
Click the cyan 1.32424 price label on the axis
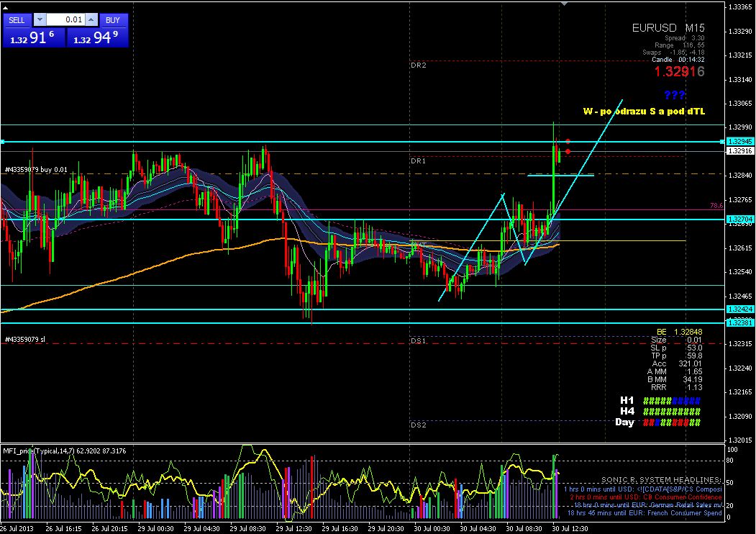[x=740, y=309]
